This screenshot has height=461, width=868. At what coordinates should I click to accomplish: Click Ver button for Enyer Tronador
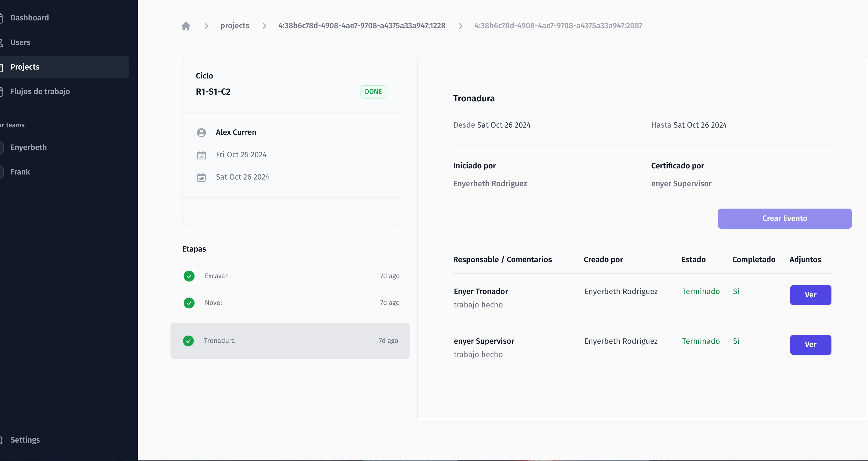(810, 295)
